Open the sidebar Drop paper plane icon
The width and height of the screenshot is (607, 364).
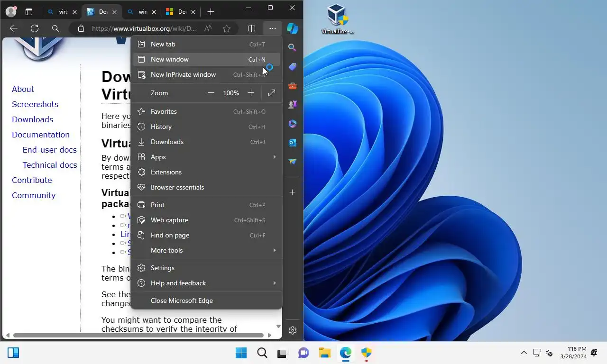[293, 162]
